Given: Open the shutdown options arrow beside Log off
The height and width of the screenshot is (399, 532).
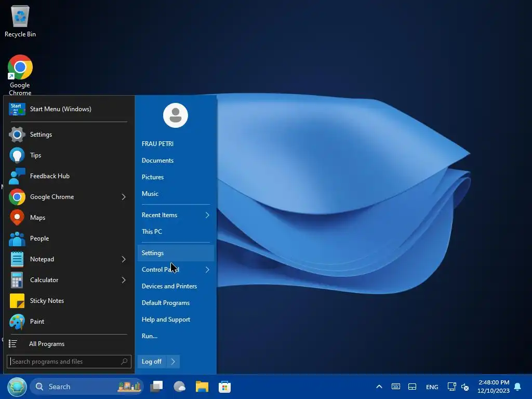Looking at the screenshot, I should [173, 362].
